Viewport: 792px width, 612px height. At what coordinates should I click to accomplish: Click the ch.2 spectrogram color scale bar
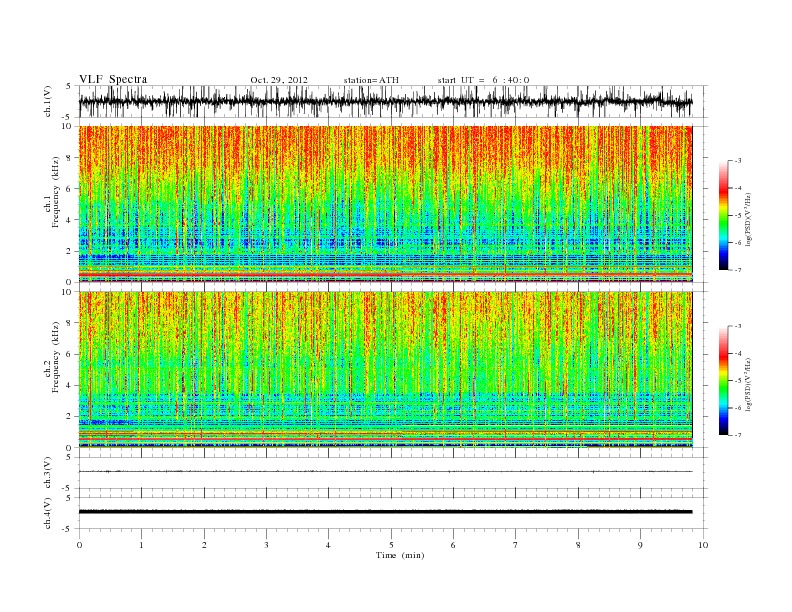[724, 380]
